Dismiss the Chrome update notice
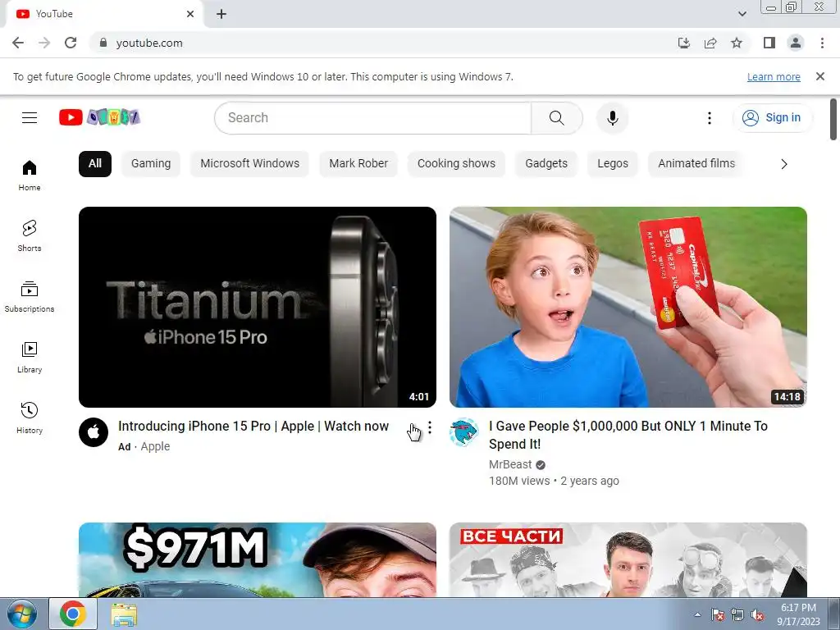 coord(820,76)
